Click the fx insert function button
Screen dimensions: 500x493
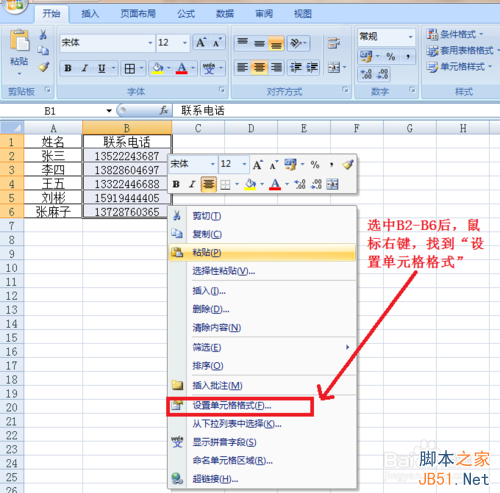point(164,110)
